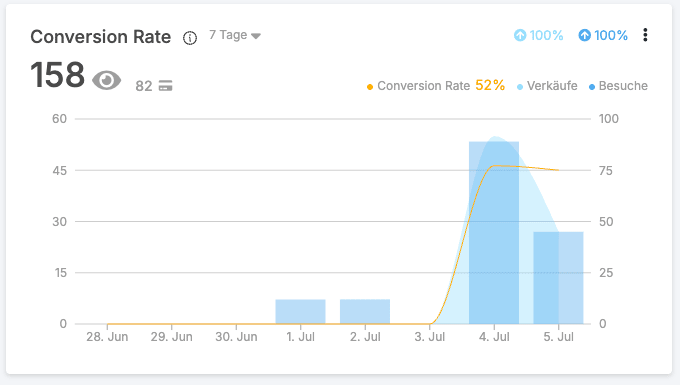Click the eye visits icon
Screen dimensions: 680x385
pos(107,80)
